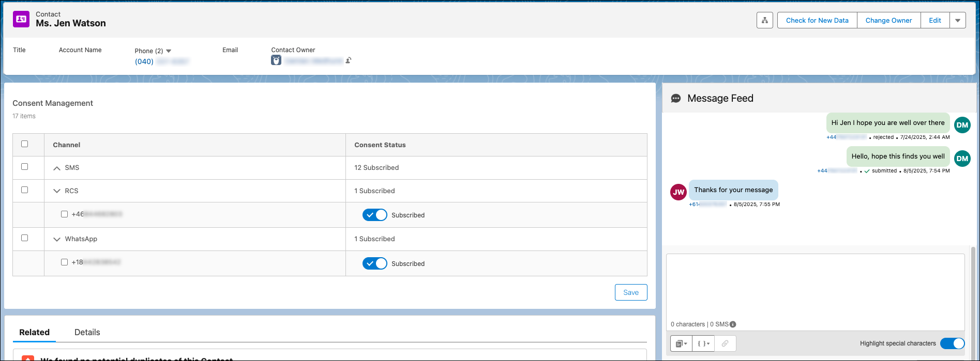Click the +61 sender number link
Image resolution: width=980 pixels, height=361 pixels.
[x=707, y=205]
